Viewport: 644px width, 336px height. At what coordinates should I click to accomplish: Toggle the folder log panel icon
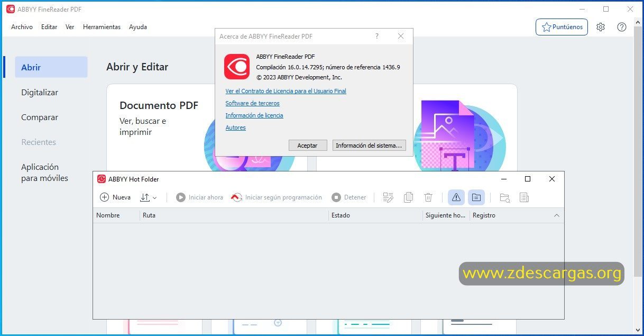click(476, 197)
